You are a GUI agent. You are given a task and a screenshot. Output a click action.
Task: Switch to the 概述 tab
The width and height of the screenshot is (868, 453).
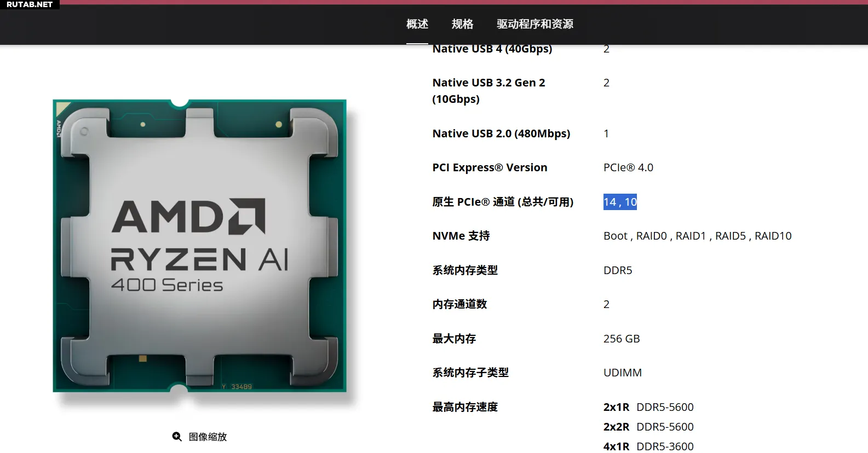click(417, 24)
